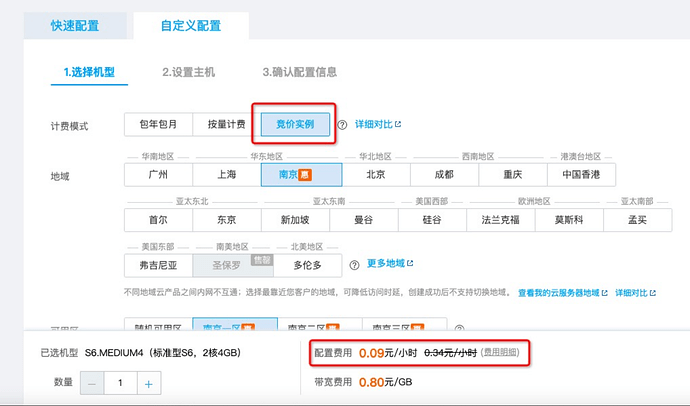Choose sold-out 圣保罗 region
This screenshot has height=406, width=690.
[x=233, y=265]
